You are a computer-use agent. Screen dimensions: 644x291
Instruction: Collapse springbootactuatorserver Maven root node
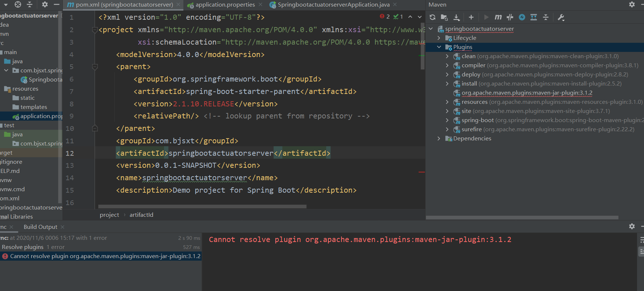click(x=431, y=29)
